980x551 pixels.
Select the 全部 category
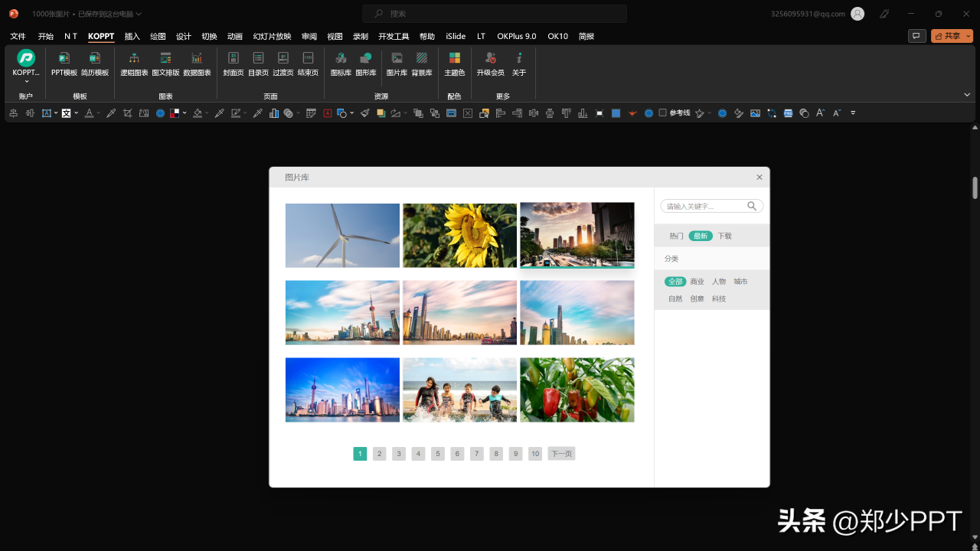(675, 282)
